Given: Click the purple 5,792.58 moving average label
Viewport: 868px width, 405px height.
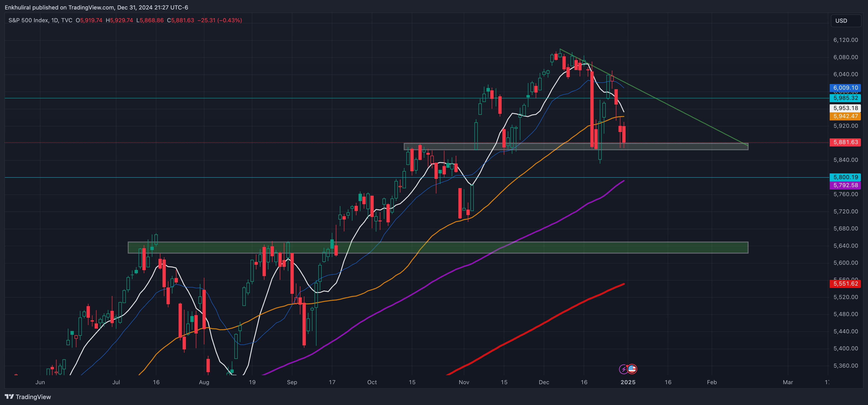Looking at the screenshot, I should 845,185.
